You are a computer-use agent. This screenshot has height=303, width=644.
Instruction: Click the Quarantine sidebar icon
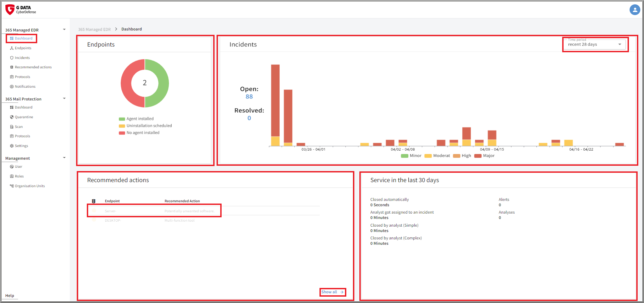(12, 117)
